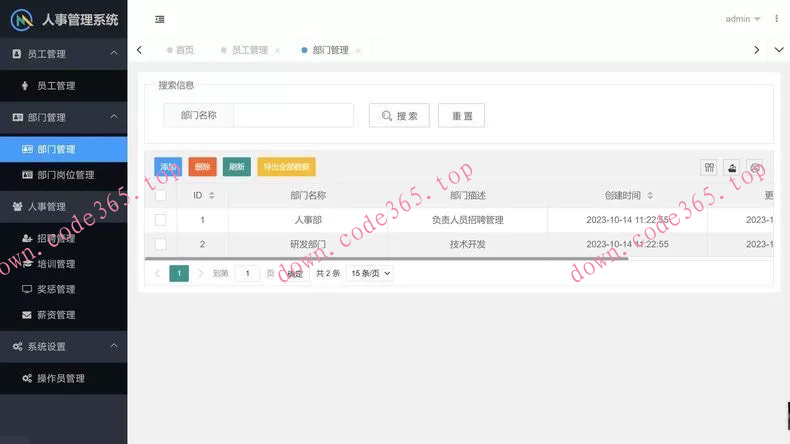Click the 确定 page jump button

[295, 274]
